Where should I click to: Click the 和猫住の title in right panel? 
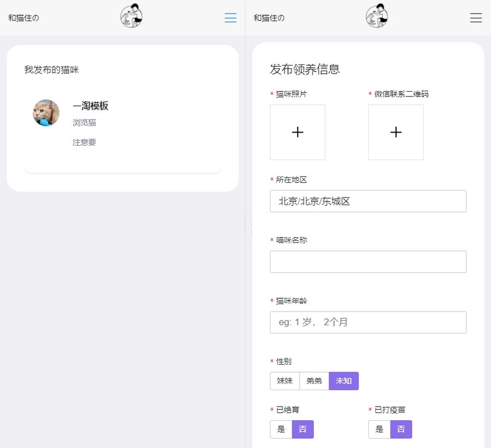point(269,18)
